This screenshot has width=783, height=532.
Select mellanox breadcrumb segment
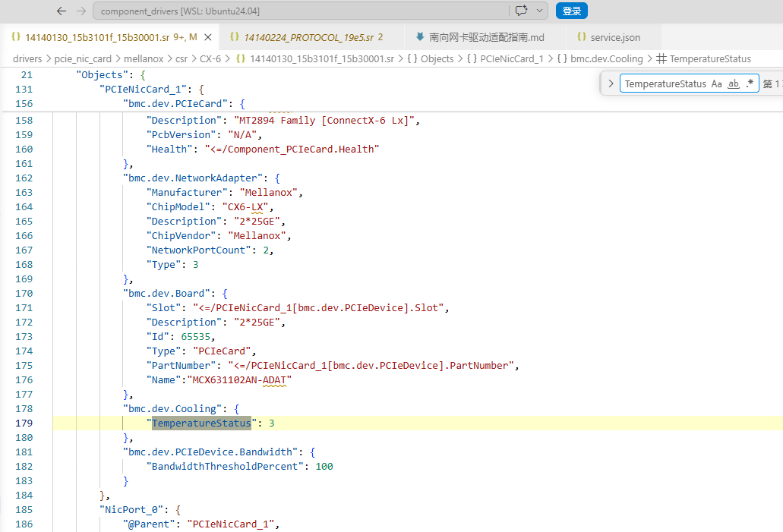point(144,59)
